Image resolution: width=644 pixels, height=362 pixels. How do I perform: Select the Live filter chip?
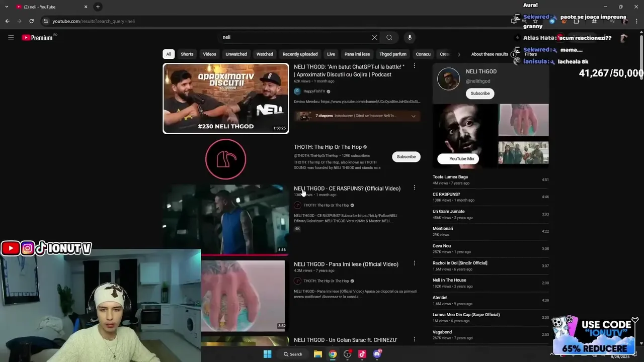point(331,54)
